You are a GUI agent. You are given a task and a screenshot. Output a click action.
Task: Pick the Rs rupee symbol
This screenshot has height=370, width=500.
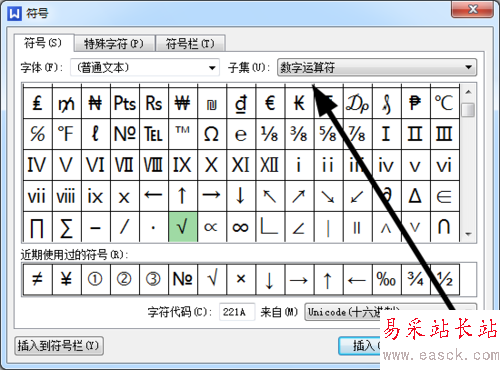pos(154,103)
